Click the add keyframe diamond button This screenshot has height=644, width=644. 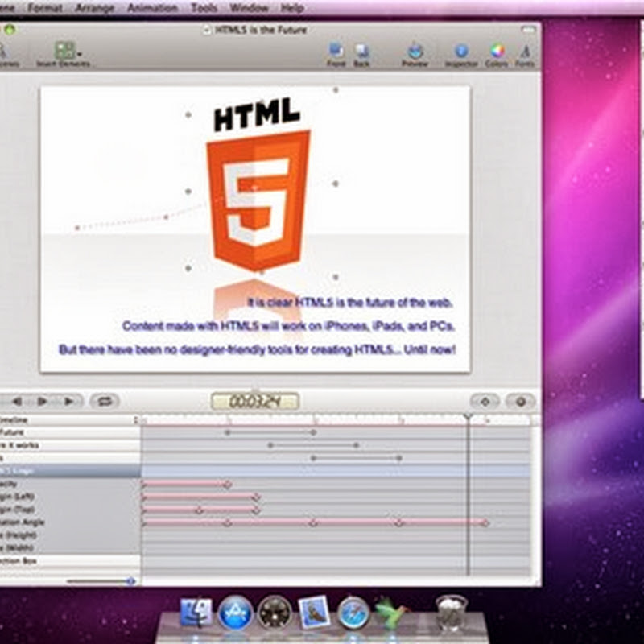pyautogui.click(x=485, y=401)
